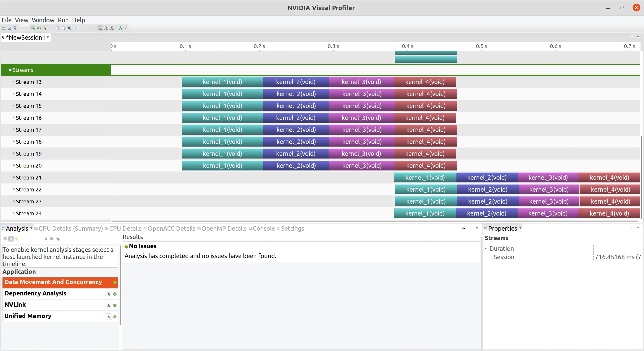Minimize the Properties panel
This screenshot has width=644, height=351.
point(632,228)
